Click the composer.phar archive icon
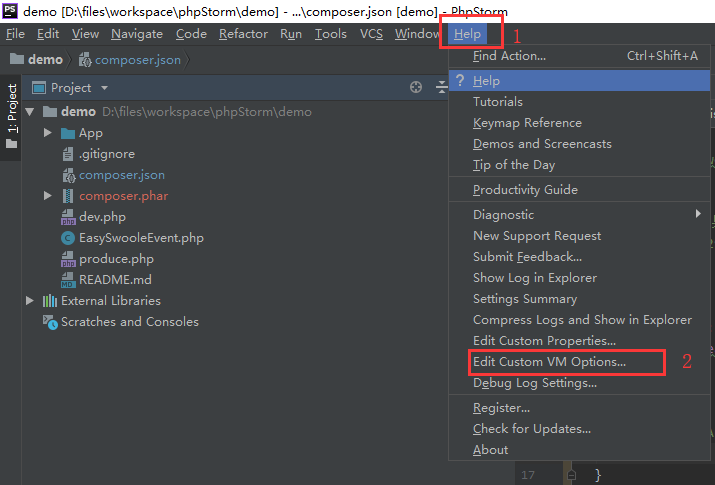 tap(67, 196)
